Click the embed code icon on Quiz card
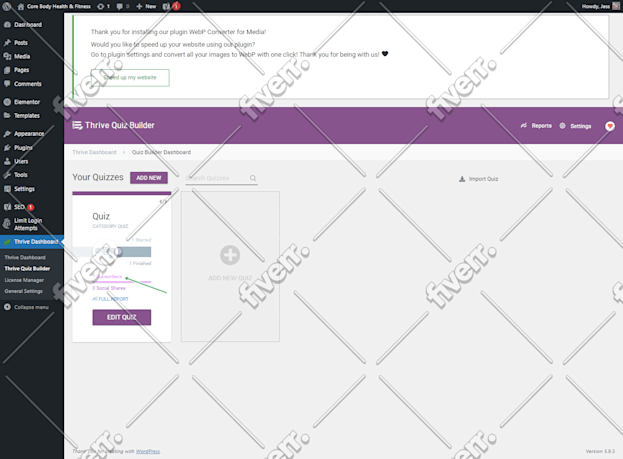The height and width of the screenshot is (459, 623). click(163, 201)
